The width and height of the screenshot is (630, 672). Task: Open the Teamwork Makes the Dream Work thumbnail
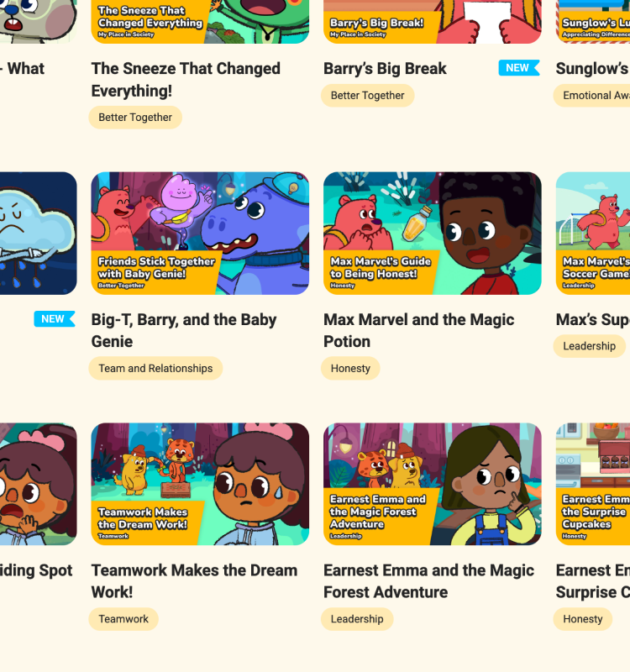(x=200, y=484)
